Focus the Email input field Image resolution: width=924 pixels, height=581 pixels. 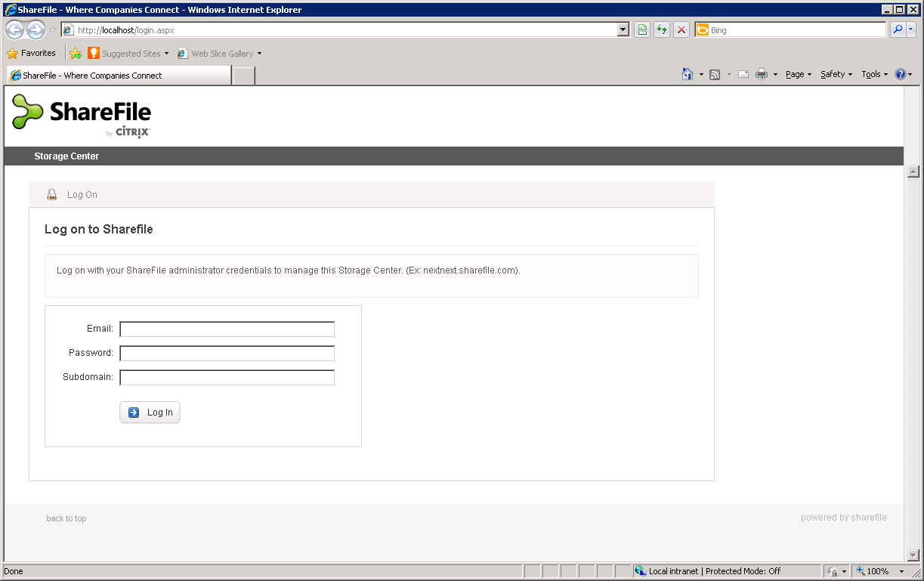pos(227,329)
